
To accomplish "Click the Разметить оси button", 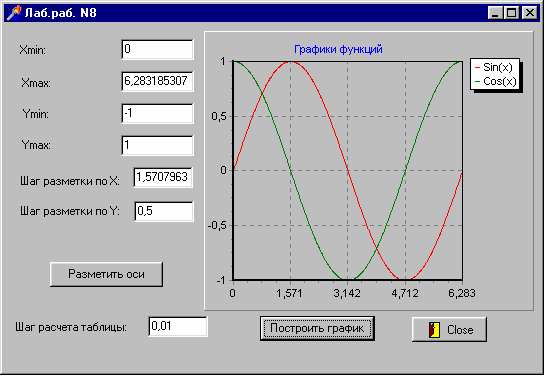I will coord(106,274).
